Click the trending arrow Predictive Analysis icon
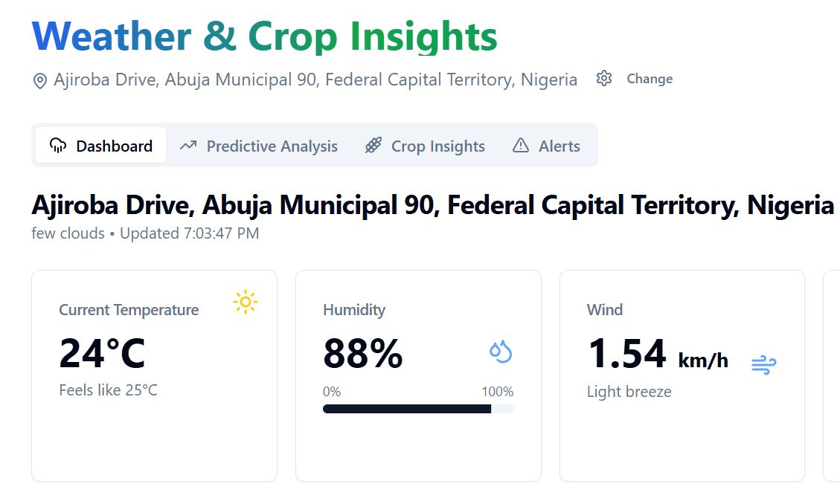840x504 pixels. click(x=188, y=146)
